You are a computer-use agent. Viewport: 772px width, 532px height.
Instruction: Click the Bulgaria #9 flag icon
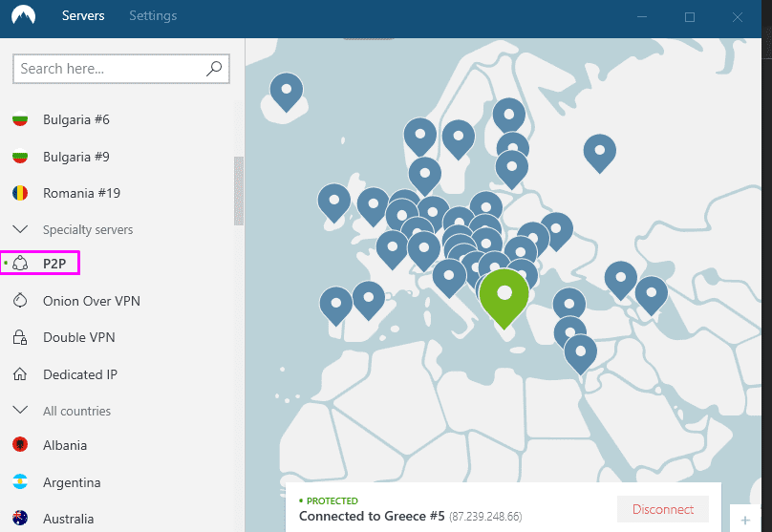point(20,157)
